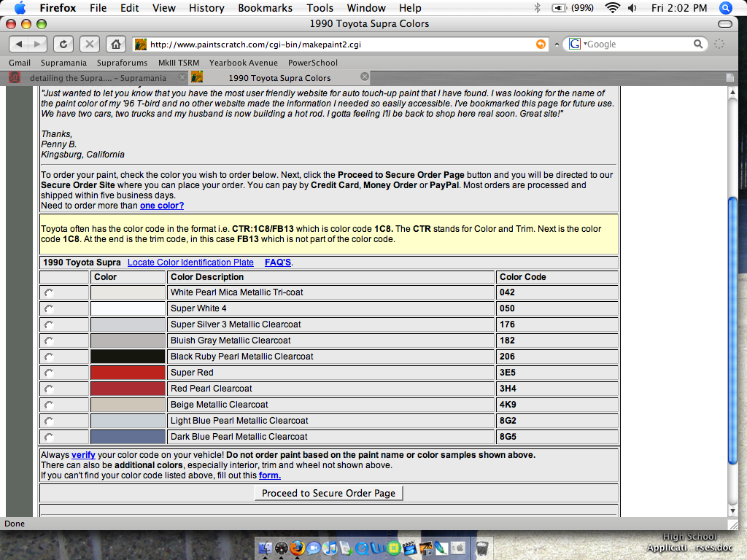Open the Bookmarks menu
The width and height of the screenshot is (747, 560).
click(x=266, y=7)
